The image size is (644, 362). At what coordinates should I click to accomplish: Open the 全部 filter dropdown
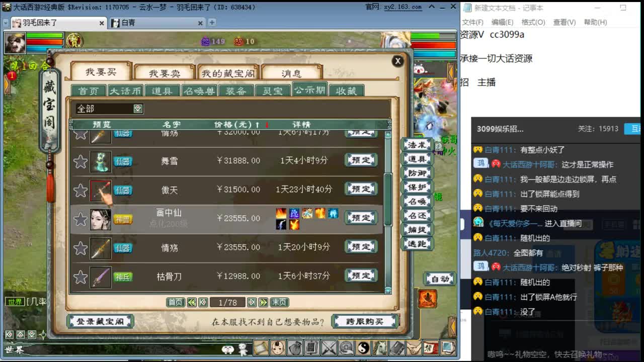(138, 109)
